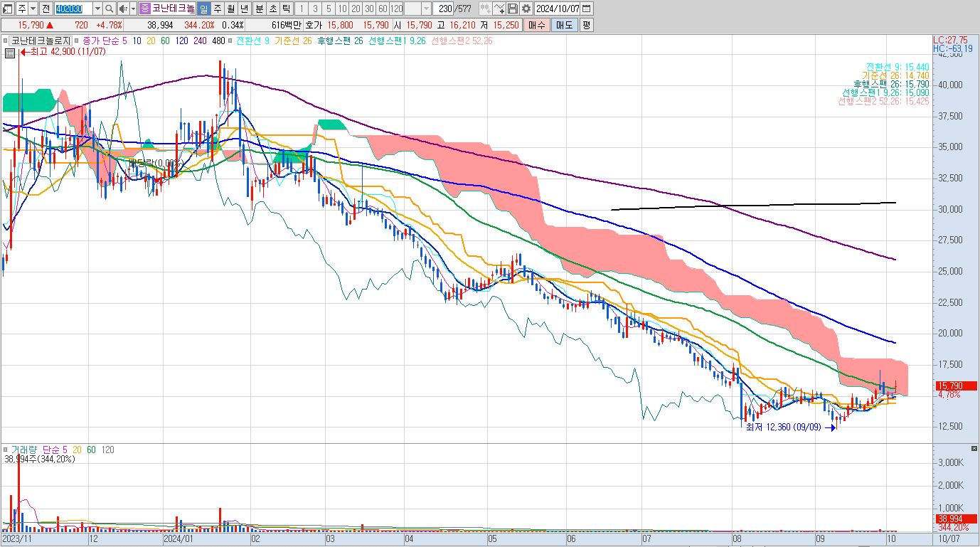This screenshot has width=980, height=547.
Task: Switch to 월 monthly chart period
Action: tap(230, 9)
